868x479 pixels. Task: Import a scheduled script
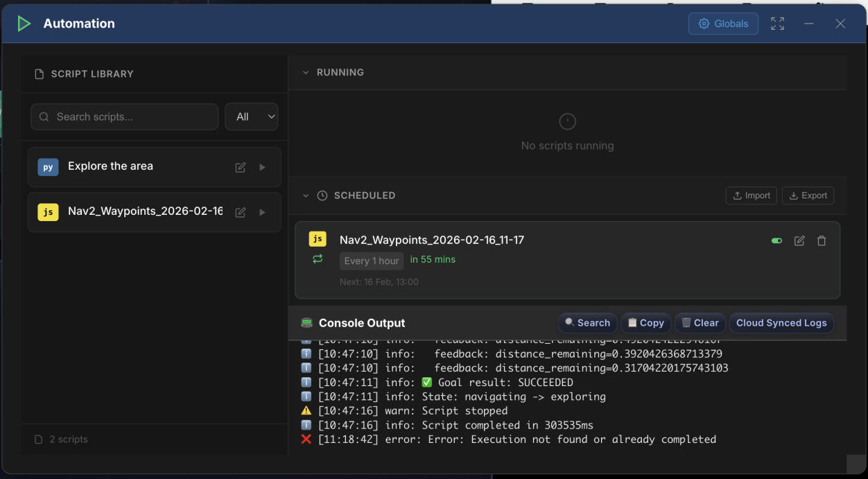pos(751,195)
